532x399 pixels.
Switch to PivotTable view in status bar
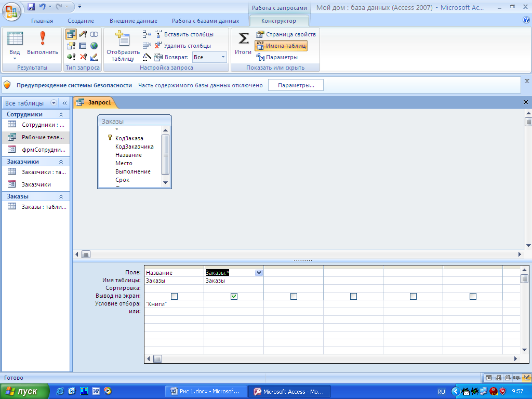(x=498, y=378)
